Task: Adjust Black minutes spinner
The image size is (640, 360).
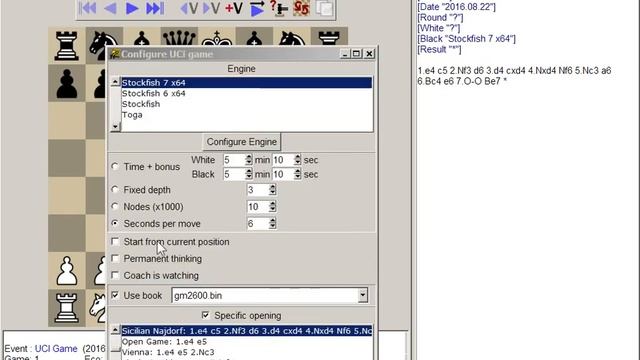Action: coord(249,174)
